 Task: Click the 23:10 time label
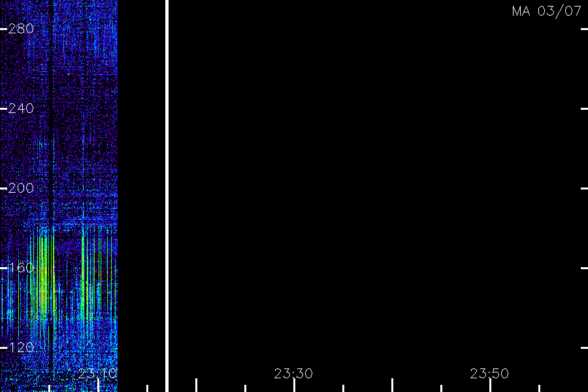pos(97,374)
